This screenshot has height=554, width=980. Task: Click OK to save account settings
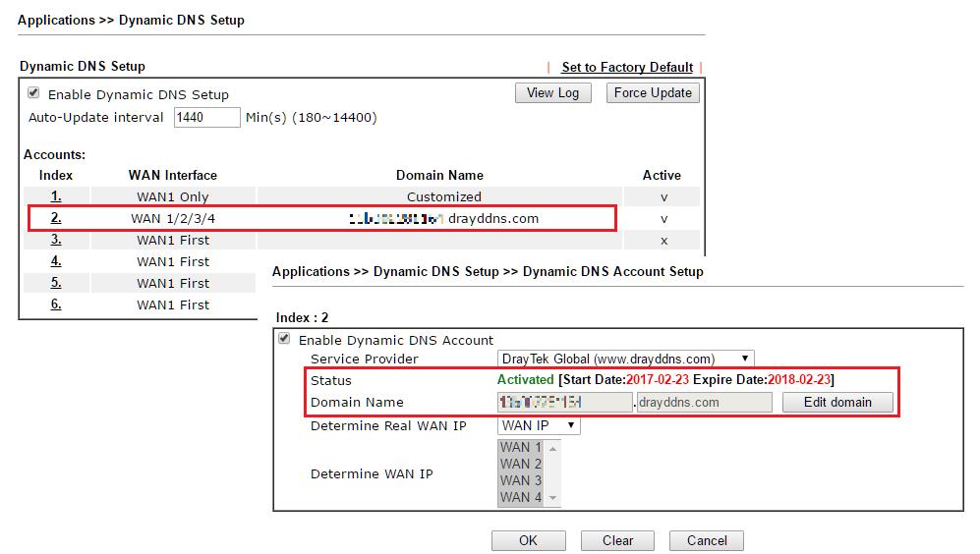tap(528, 540)
